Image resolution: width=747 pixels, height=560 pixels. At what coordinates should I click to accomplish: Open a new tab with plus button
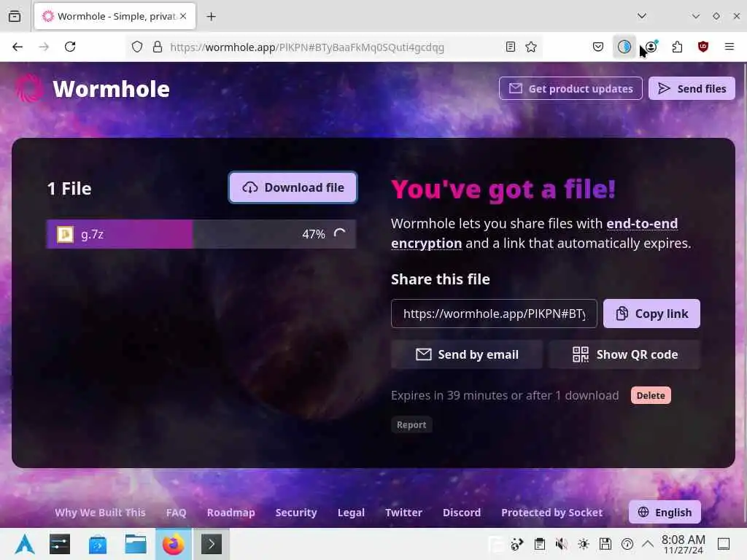point(211,17)
